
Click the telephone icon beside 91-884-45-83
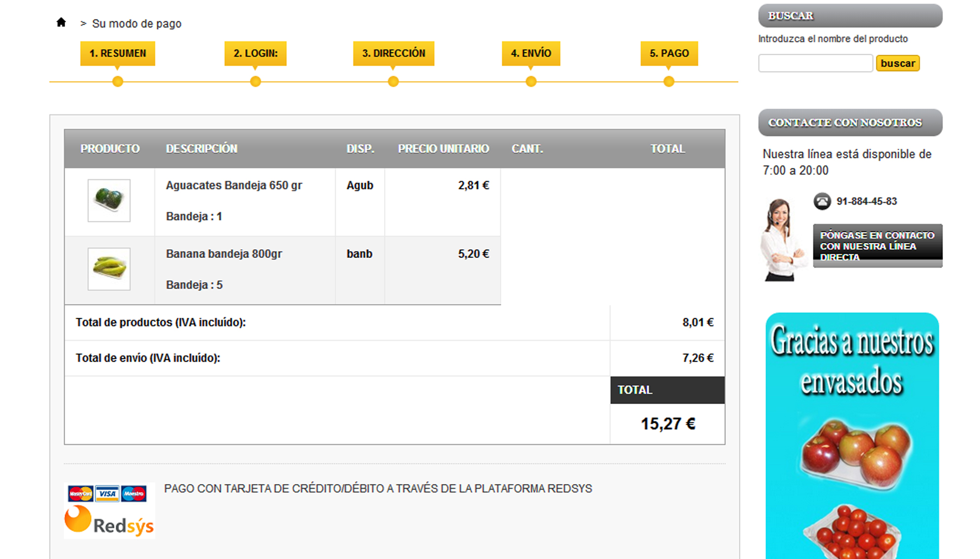(822, 201)
